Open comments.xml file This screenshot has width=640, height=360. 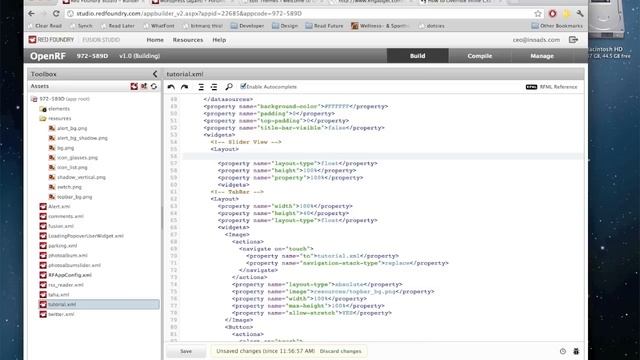coord(62,216)
